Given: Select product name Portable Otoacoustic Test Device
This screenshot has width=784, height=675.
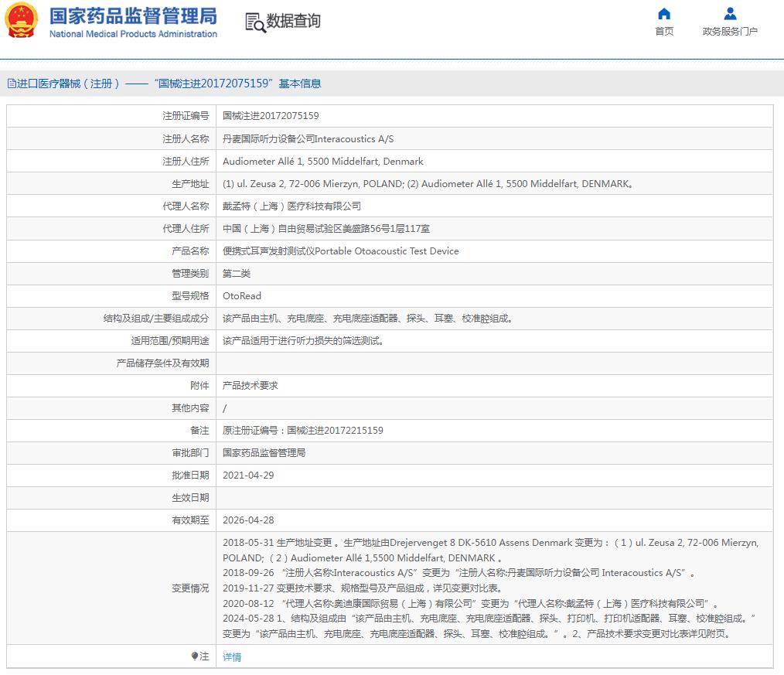Looking at the screenshot, I should tap(340, 251).
